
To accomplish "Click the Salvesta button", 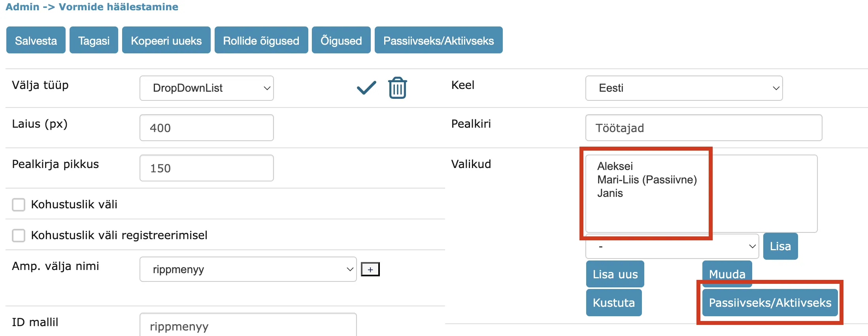I will coord(36,40).
